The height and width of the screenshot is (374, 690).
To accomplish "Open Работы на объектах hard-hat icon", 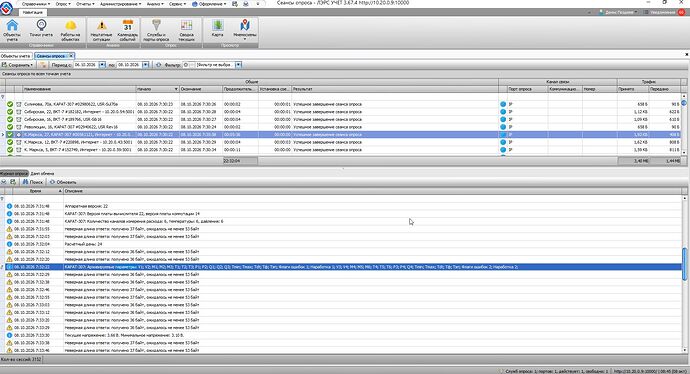I will click(70, 30).
